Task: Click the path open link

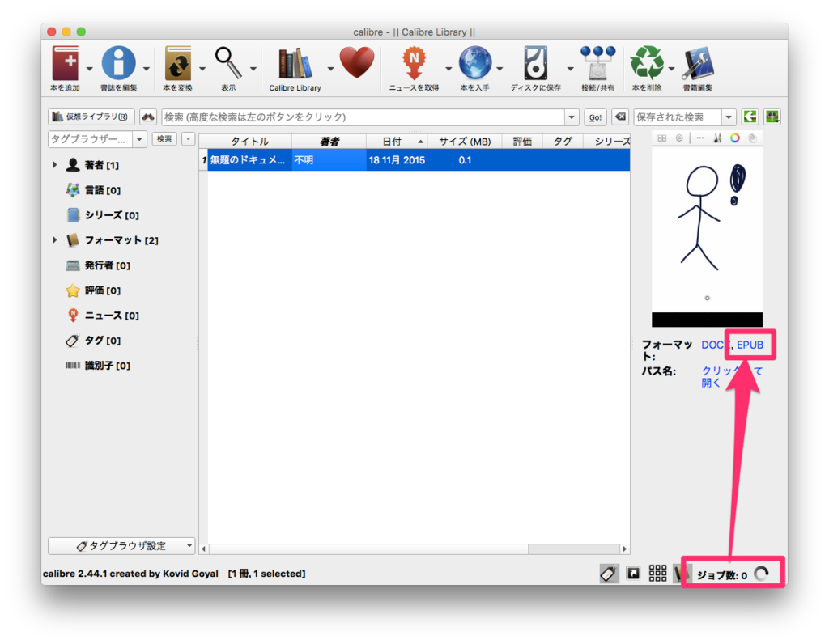Action: click(732, 377)
